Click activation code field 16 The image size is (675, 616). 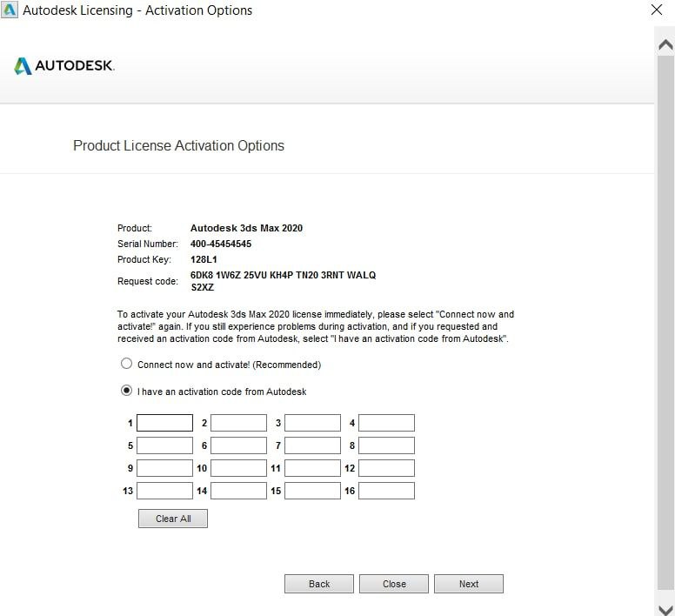(x=386, y=491)
